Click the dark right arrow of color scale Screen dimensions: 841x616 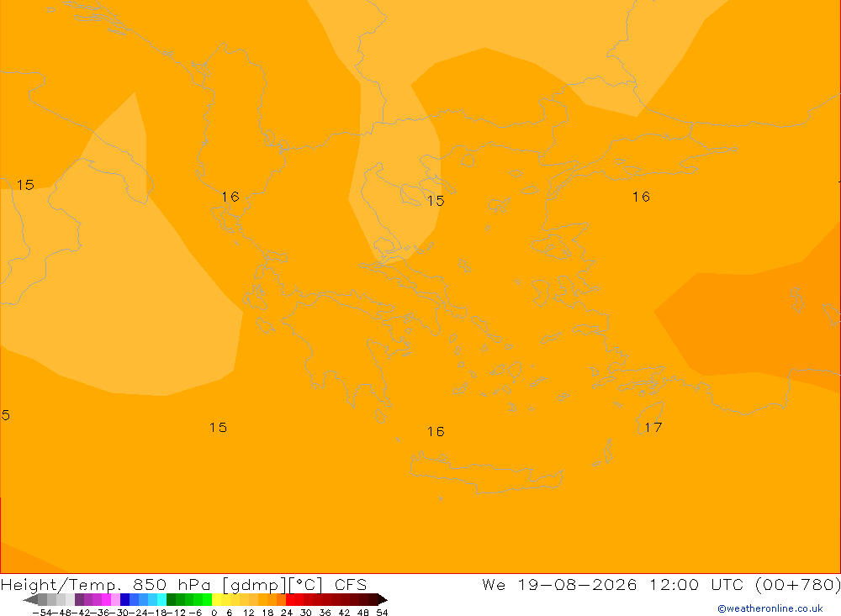tap(383, 599)
